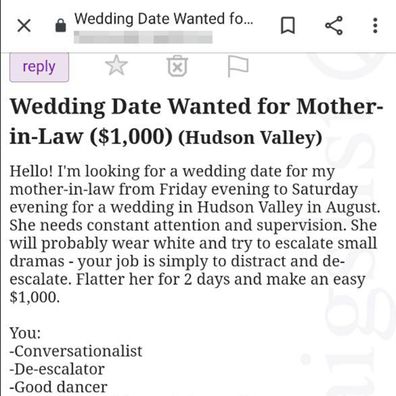
Task: Favorite this posting with star icon
Action: tap(116, 66)
